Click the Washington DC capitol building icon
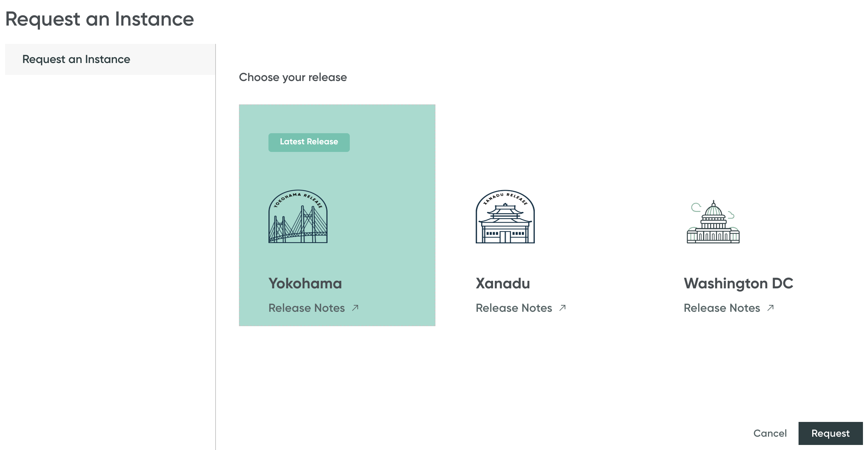The height and width of the screenshot is (450, 868). tap(713, 222)
